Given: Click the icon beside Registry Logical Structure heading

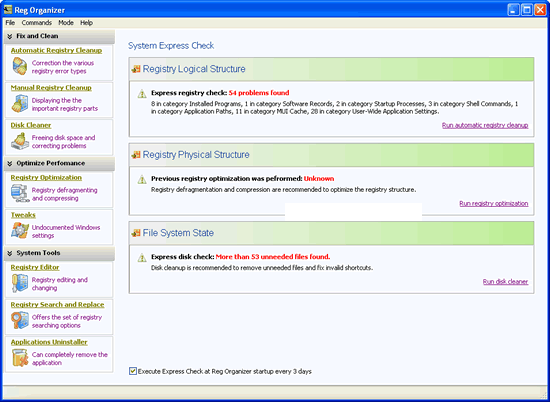Looking at the screenshot, I should [136, 69].
